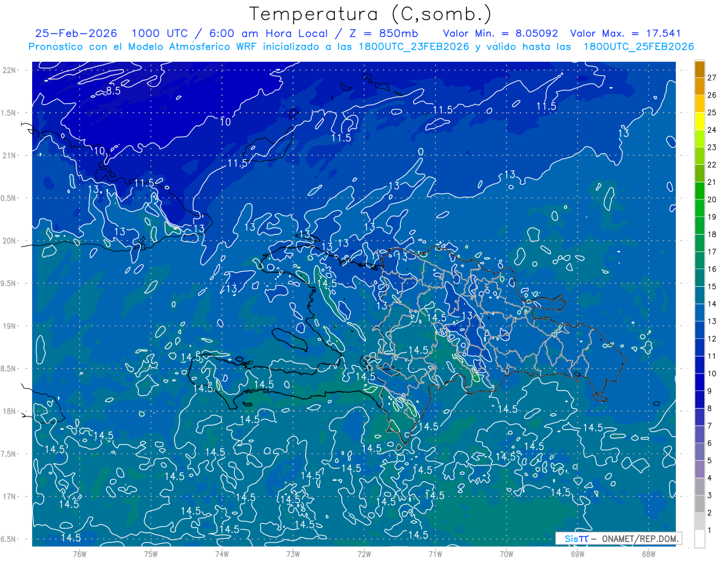The height and width of the screenshot is (562, 728).
Task: Click the 4 value on the color scale
Action: click(710, 478)
